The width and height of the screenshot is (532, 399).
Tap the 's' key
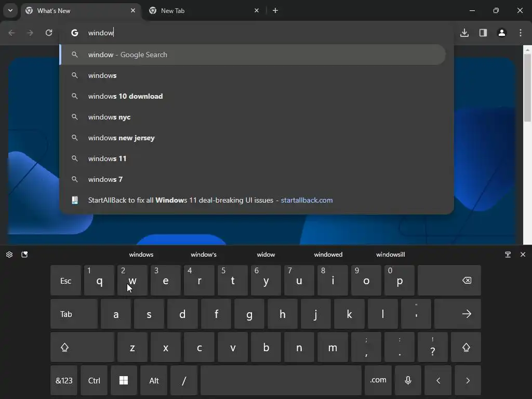(149, 314)
